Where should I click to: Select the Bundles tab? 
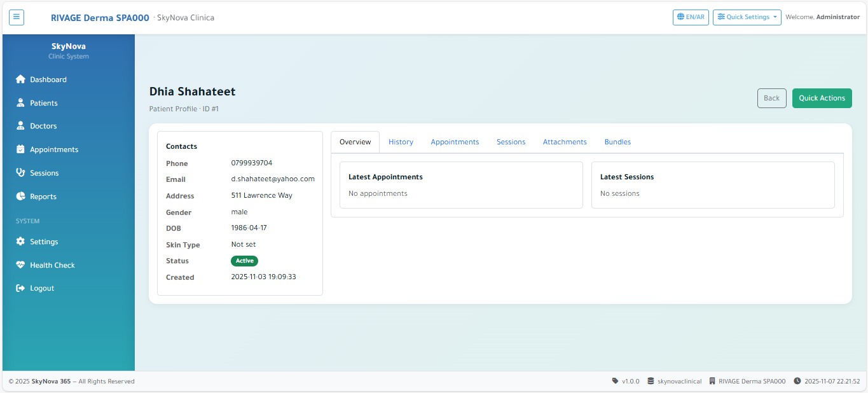click(617, 142)
